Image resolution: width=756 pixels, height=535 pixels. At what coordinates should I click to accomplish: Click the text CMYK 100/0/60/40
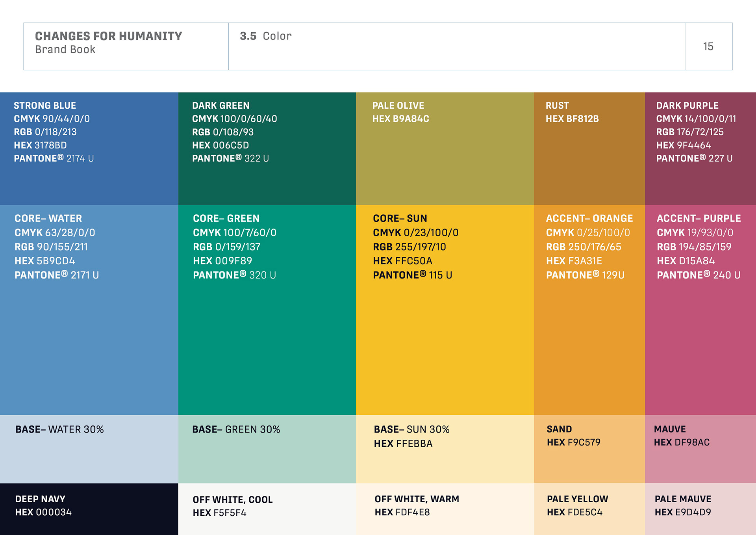point(235,119)
